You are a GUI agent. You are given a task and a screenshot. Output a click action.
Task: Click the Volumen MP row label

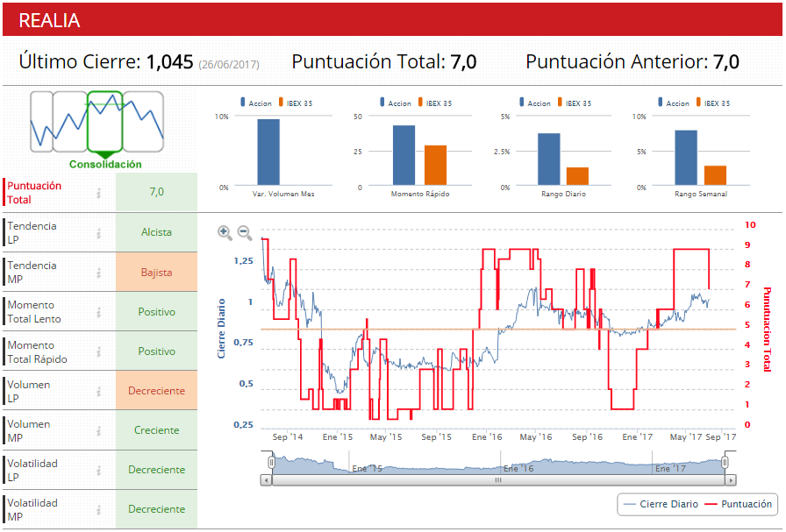point(29,431)
